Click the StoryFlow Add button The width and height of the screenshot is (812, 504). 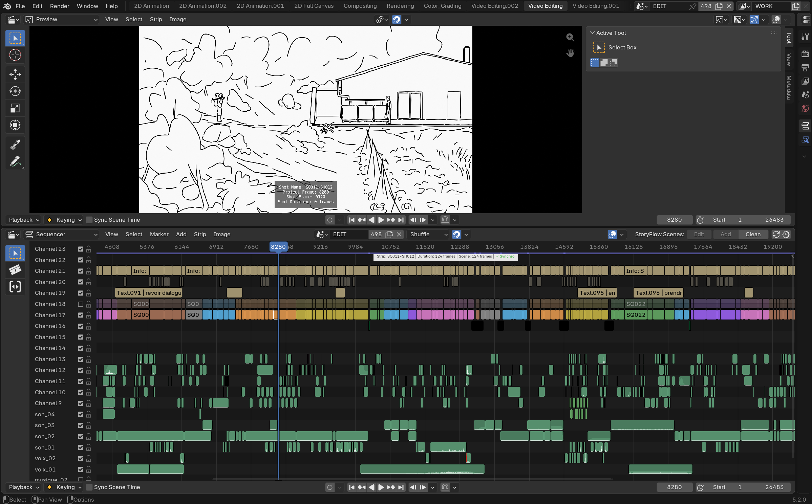click(726, 235)
